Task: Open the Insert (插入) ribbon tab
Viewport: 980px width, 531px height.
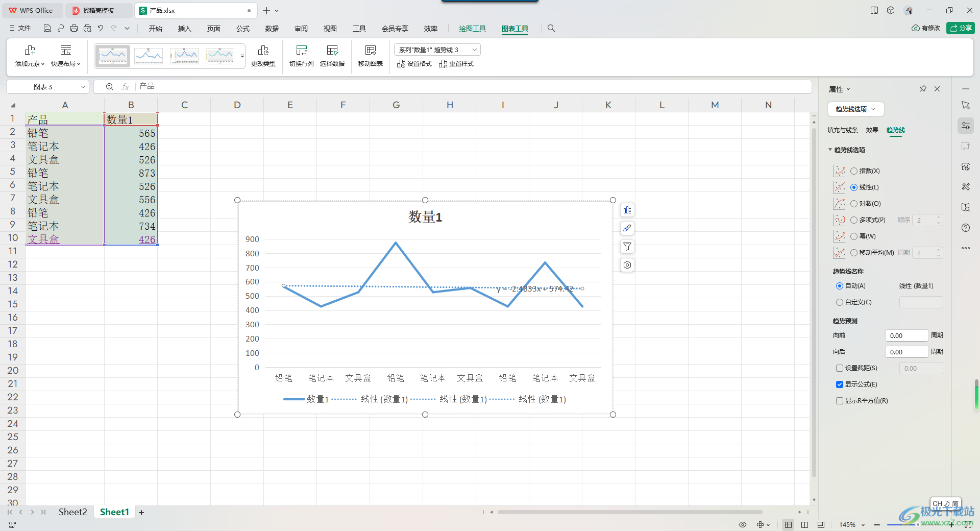Action: (x=184, y=29)
